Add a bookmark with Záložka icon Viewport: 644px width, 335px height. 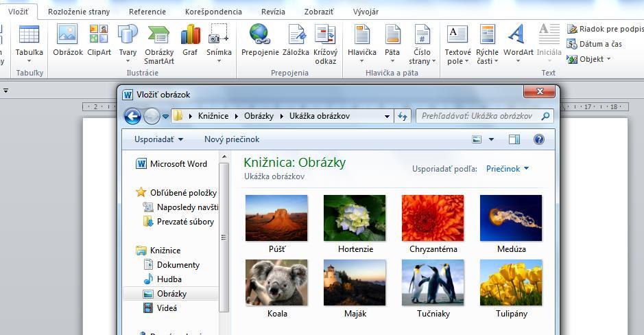(296, 34)
